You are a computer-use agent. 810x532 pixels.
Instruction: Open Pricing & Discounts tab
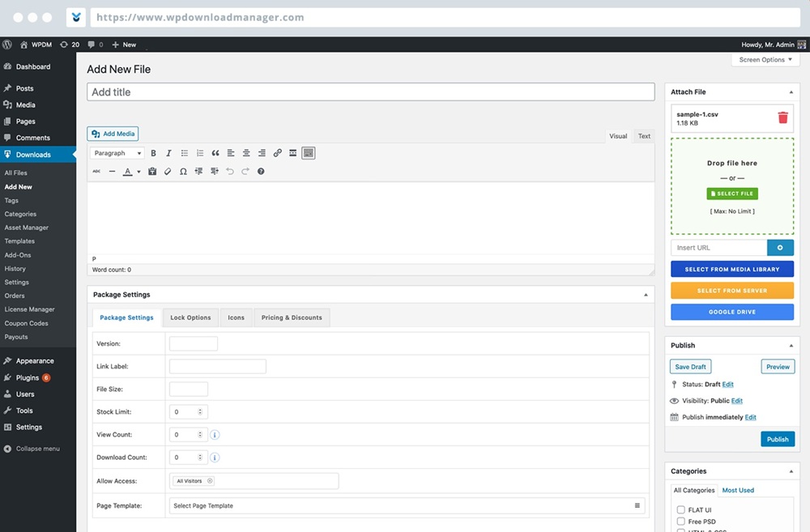(292, 317)
